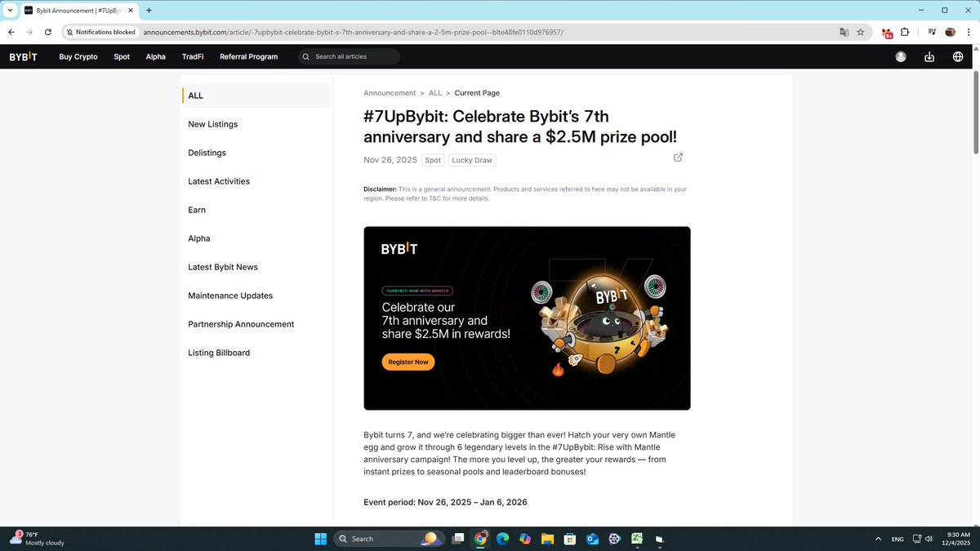Click the Notifications blocked chip
The image size is (980, 551).
100,32
